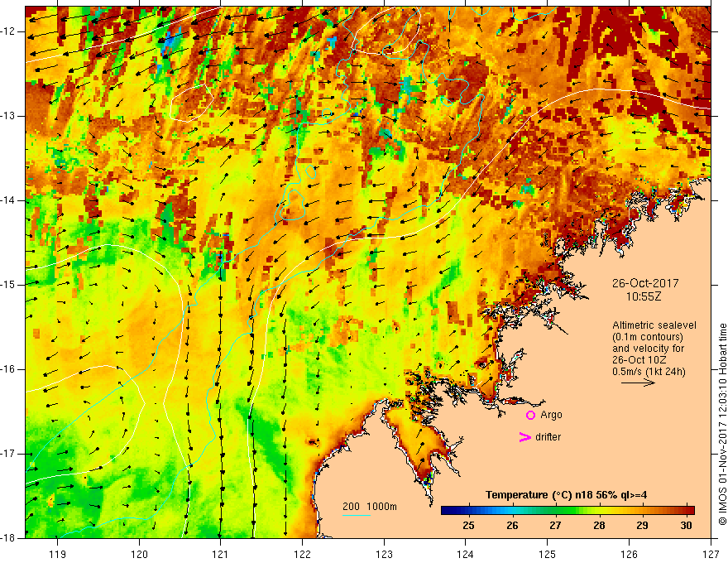This screenshot has width=728, height=563.
Task: Click the vertical IMOS copyright timestamp text
Action: click(x=722, y=424)
